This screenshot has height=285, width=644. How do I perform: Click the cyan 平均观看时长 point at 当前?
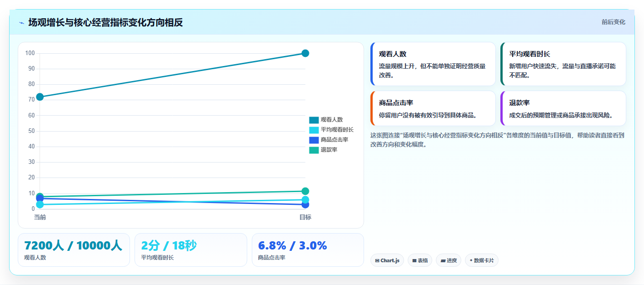coord(40,205)
